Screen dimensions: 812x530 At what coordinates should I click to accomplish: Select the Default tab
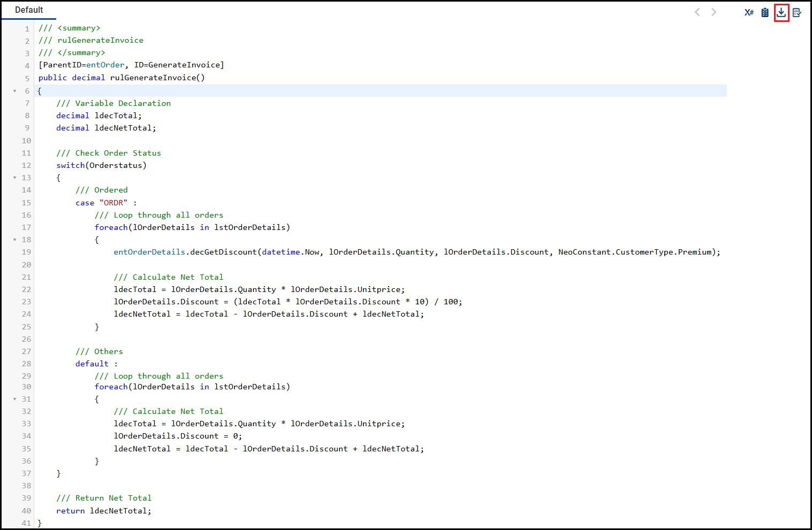[x=29, y=10]
